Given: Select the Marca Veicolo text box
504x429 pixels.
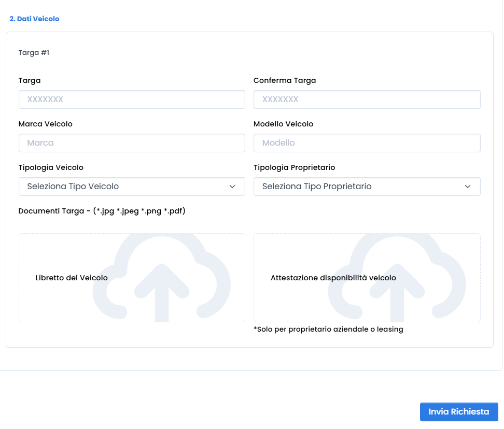Looking at the screenshot, I should [132, 143].
